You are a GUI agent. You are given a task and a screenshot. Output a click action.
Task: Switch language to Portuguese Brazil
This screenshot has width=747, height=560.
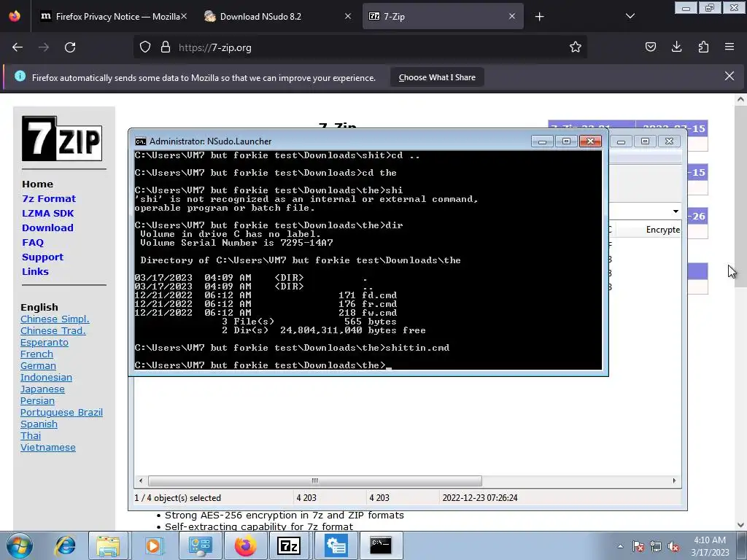coord(61,413)
